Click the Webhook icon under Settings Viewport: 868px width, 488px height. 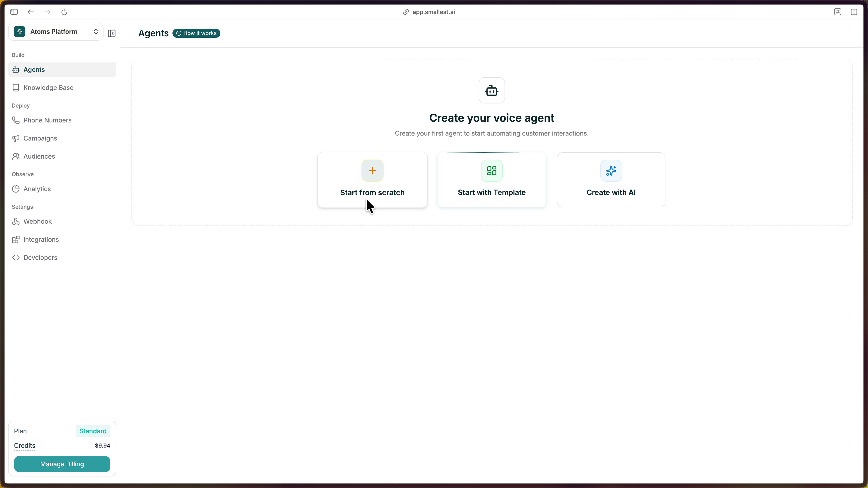[16, 221]
